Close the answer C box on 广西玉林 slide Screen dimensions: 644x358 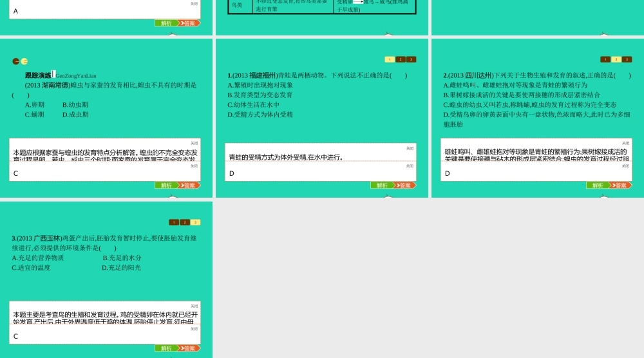click(194, 329)
